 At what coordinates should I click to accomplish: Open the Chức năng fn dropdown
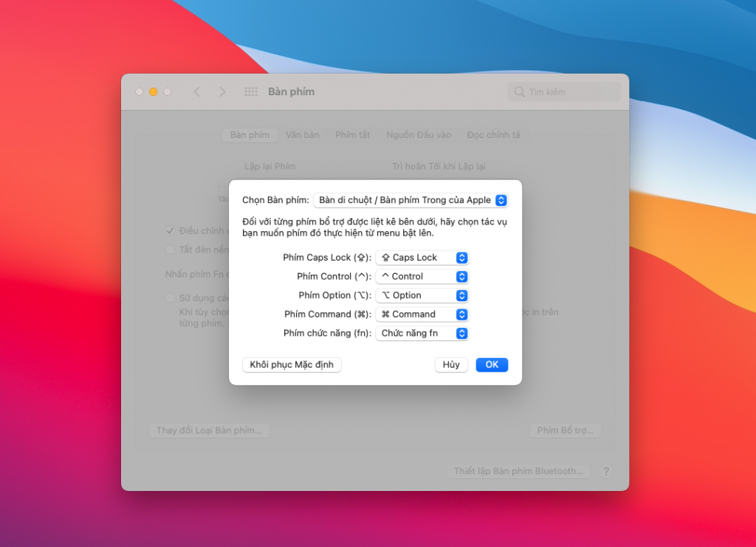(x=422, y=333)
